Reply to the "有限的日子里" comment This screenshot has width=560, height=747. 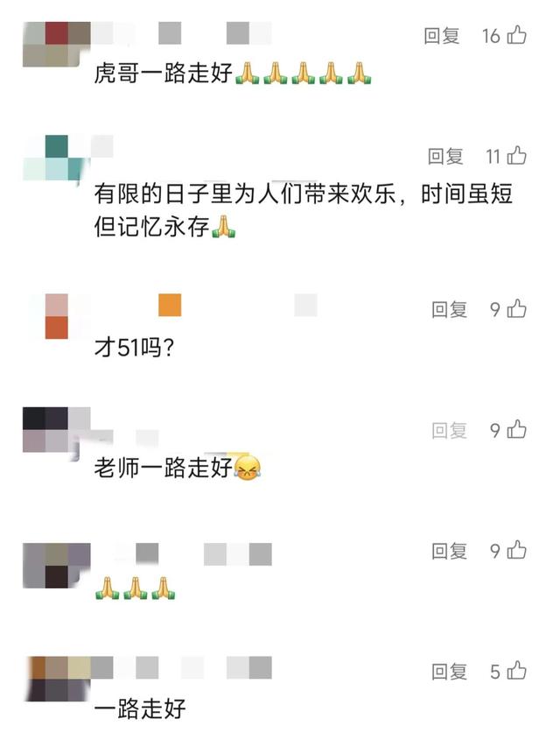coord(445,156)
